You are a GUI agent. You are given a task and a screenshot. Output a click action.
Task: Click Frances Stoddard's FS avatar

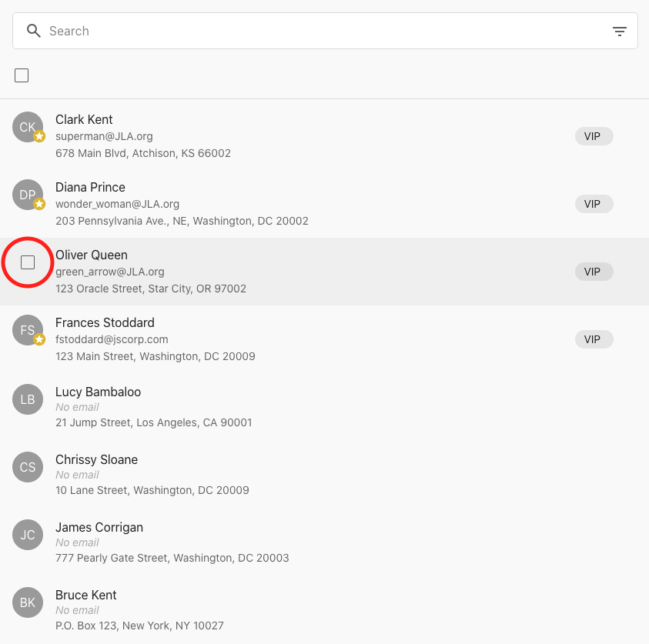[28, 330]
